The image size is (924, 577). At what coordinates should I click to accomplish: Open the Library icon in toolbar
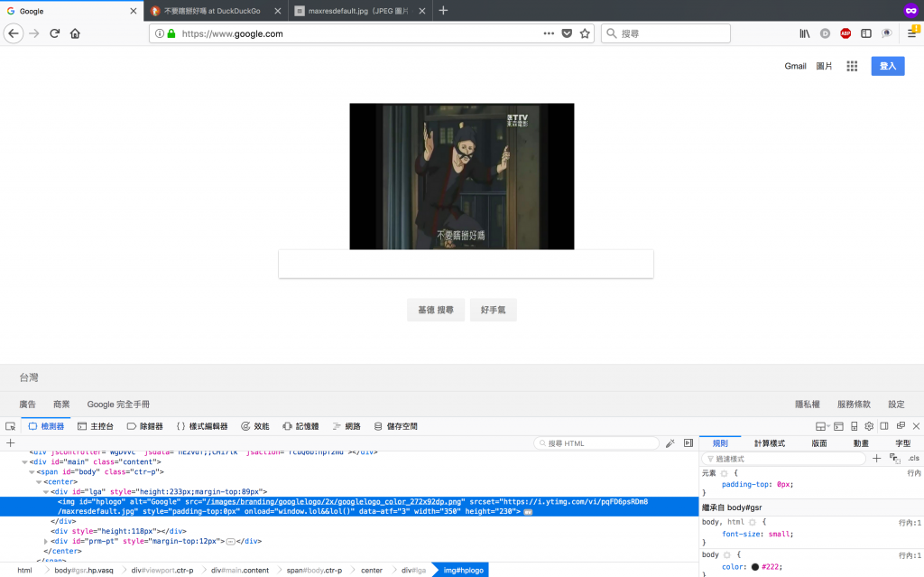click(x=804, y=33)
